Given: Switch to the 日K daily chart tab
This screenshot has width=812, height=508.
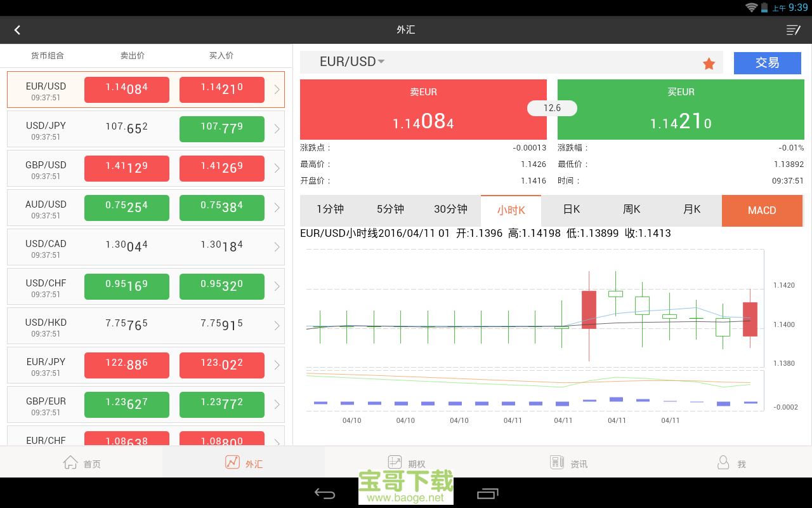Looking at the screenshot, I should coord(571,210).
